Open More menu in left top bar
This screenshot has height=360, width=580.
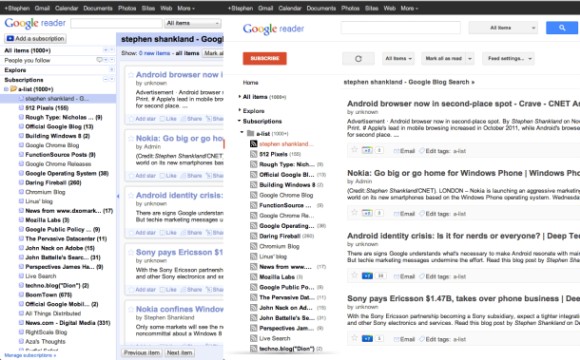click(x=186, y=8)
